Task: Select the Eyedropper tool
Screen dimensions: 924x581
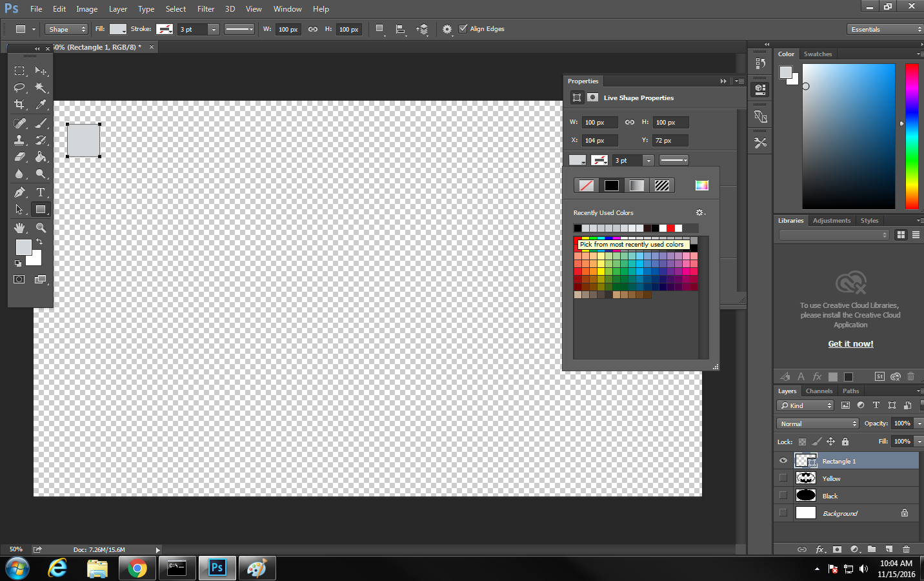Action: [x=41, y=105]
